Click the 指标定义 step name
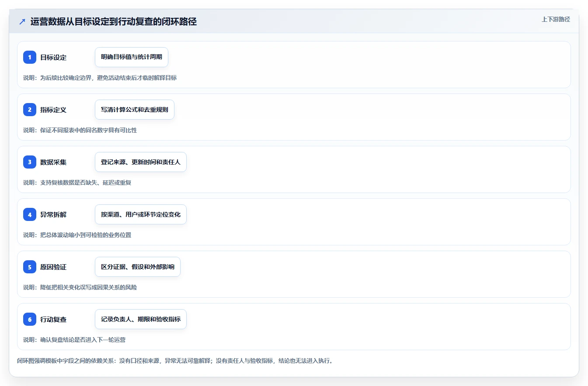Image resolution: width=588 pixels, height=386 pixels. [53, 110]
